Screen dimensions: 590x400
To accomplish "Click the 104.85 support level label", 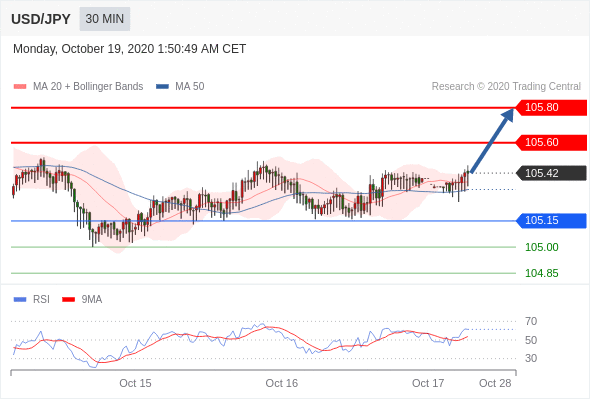I will (542, 273).
